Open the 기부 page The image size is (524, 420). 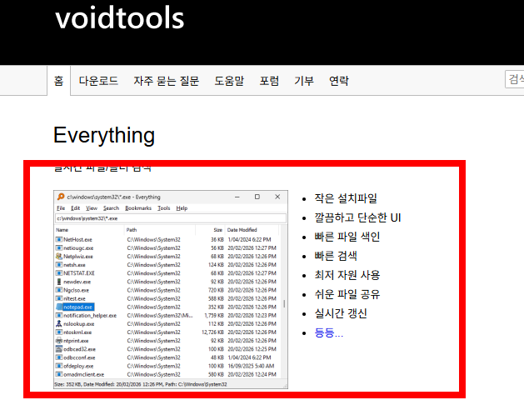tap(304, 81)
